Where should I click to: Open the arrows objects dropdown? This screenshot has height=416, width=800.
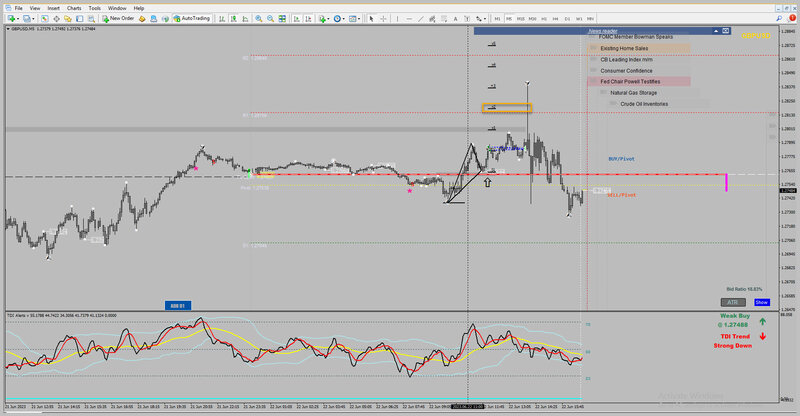click(480, 18)
